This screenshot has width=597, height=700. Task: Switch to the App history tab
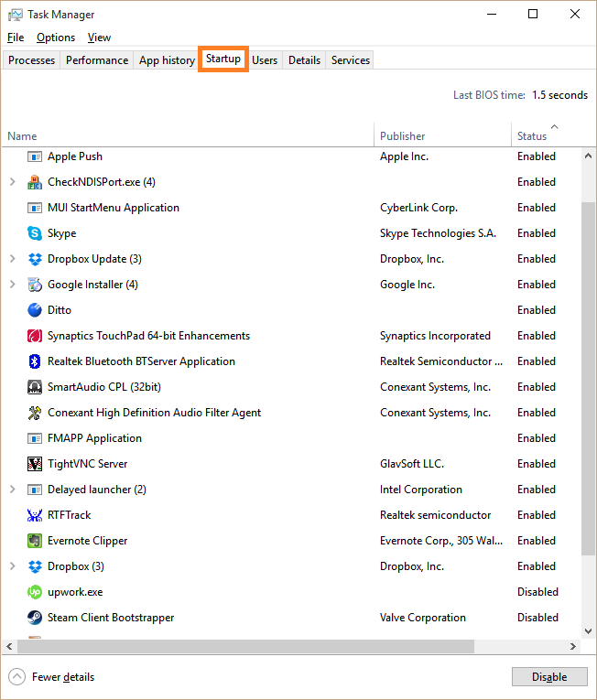(167, 60)
